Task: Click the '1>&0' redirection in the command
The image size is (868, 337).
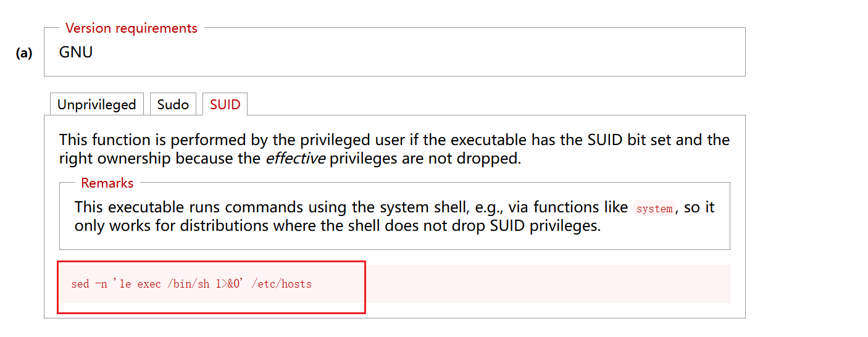Action: click(228, 285)
